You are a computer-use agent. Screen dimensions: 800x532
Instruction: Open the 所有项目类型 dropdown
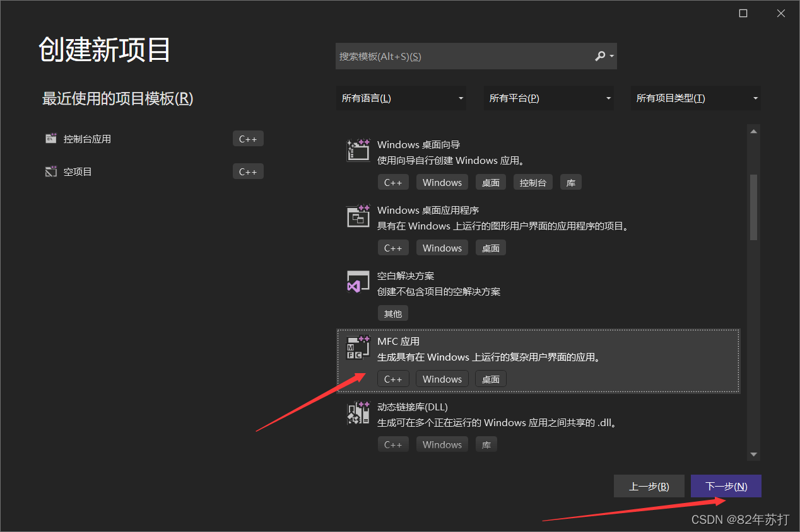[x=695, y=98]
